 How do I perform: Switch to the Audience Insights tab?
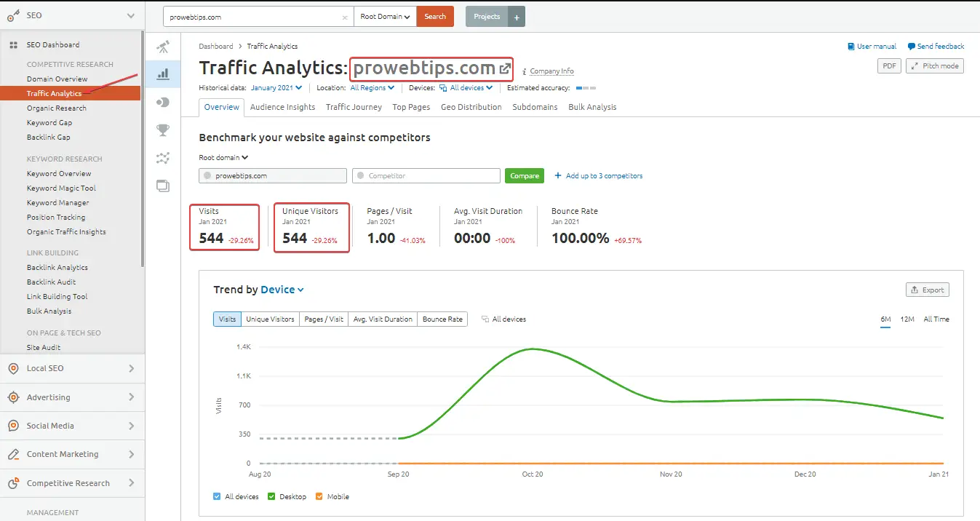[x=282, y=106]
